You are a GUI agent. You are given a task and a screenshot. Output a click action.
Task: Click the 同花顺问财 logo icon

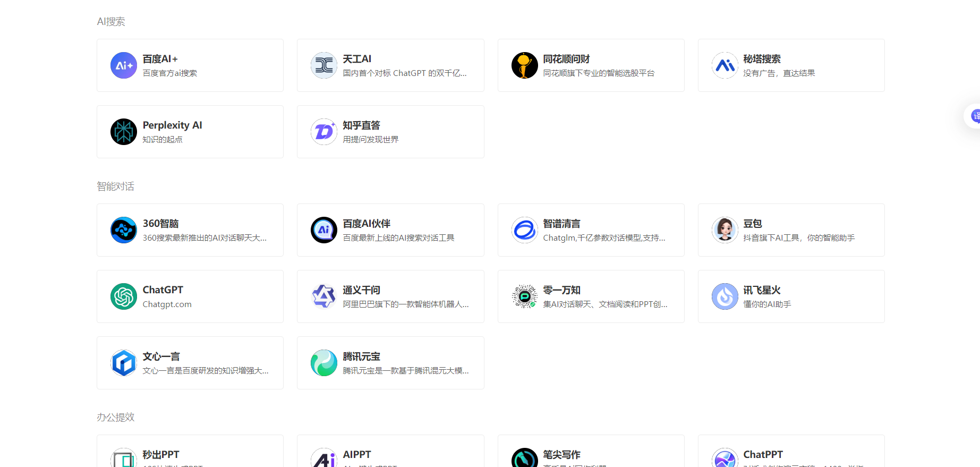click(x=525, y=65)
